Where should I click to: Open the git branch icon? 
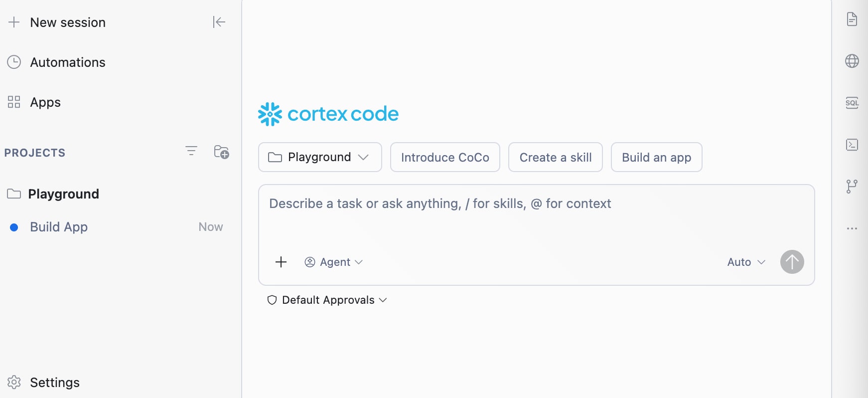tap(852, 187)
